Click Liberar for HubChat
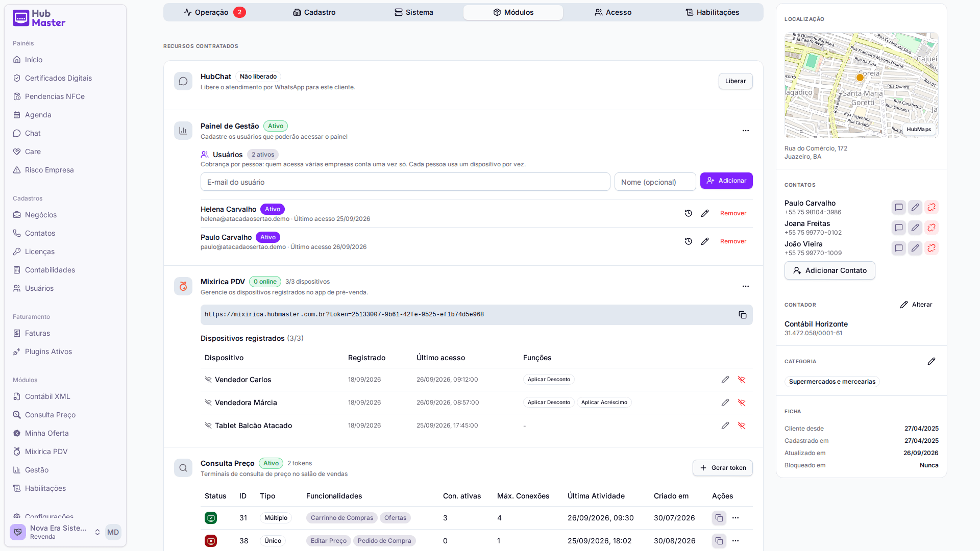This screenshot has width=980, height=551. [x=736, y=81]
